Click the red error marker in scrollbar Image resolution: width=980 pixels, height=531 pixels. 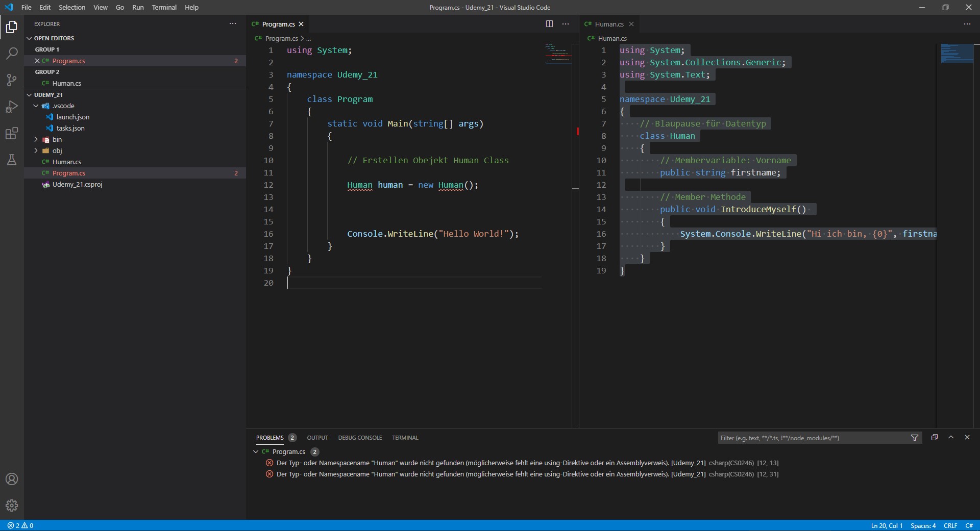tap(577, 132)
